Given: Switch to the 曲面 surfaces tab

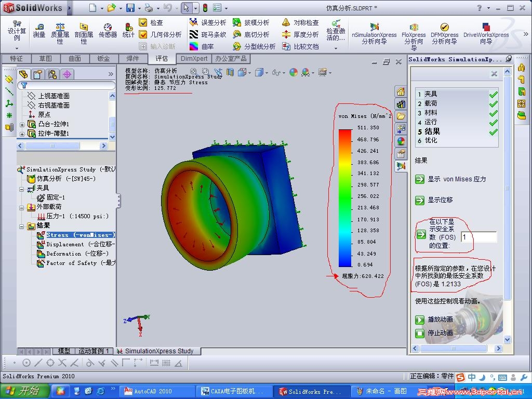Looking at the screenshot, I should tap(75, 59).
